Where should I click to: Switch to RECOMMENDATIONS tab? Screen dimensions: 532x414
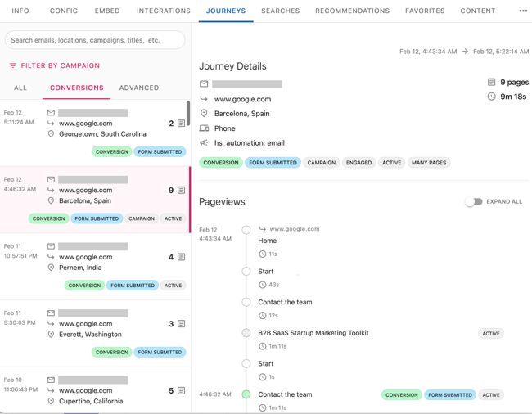(x=353, y=11)
